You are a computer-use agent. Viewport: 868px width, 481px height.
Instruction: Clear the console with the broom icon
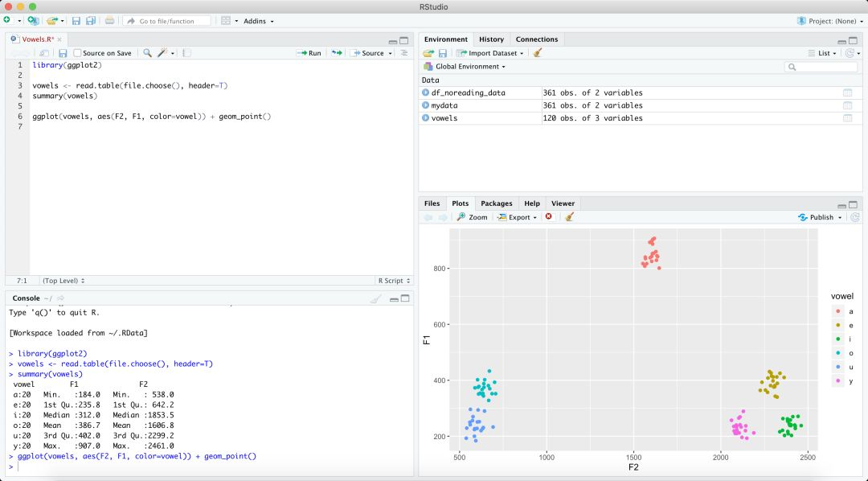point(375,298)
